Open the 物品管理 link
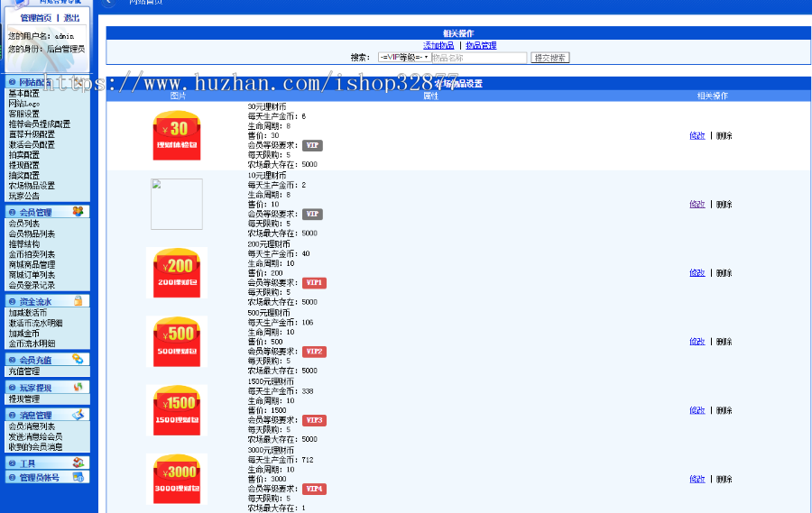812x513 pixels. pos(481,46)
